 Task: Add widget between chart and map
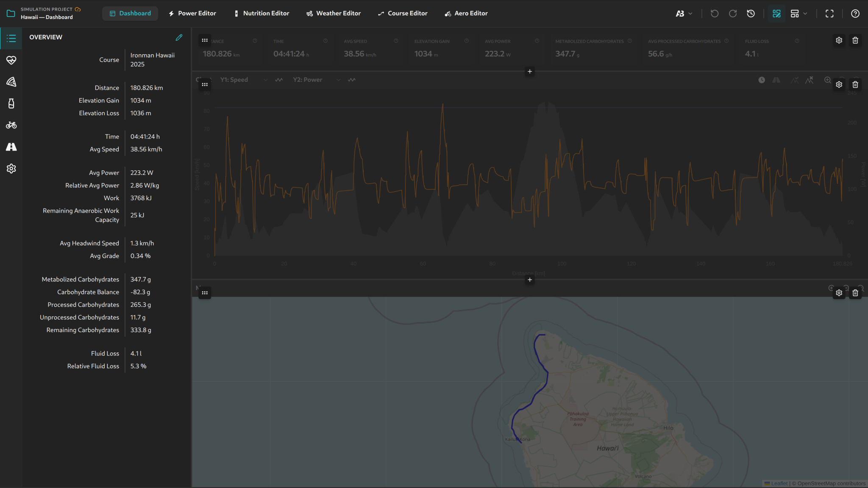[529, 280]
